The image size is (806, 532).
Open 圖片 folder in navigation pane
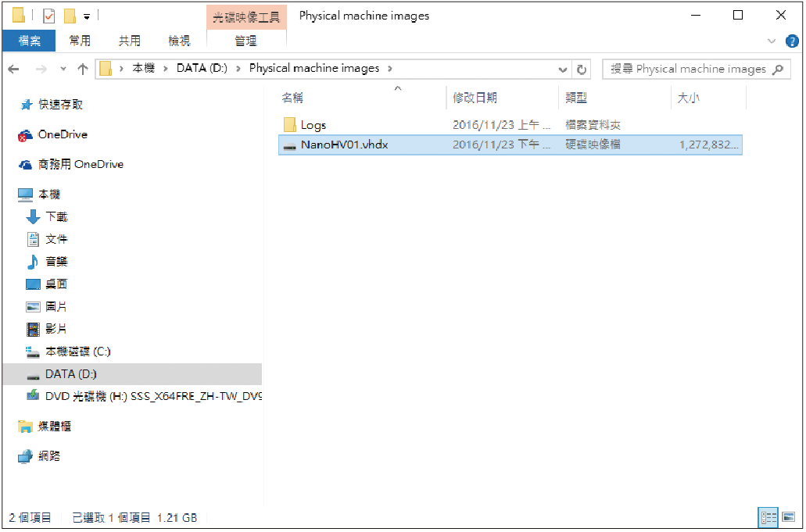pyautogui.click(x=56, y=306)
